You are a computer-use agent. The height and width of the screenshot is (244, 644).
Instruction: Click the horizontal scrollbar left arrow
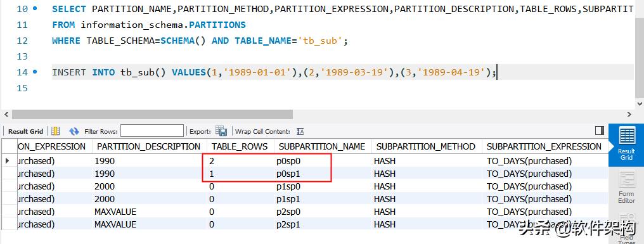(6, 115)
